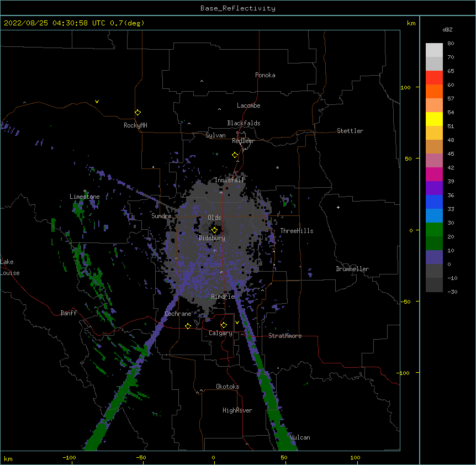This screenshot has height=465, width=476.
Task: Click the orange 60 dBZ legend swatch
Action: click(434, 91)
